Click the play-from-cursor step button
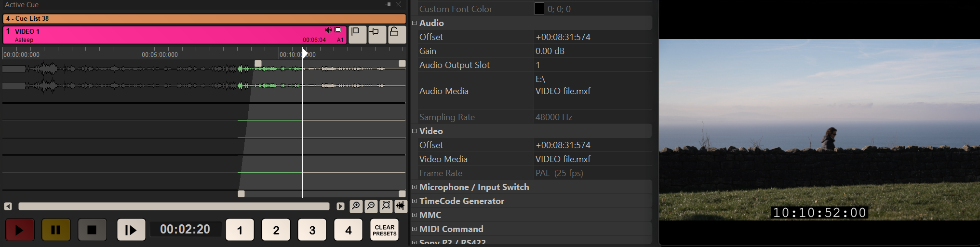The height and width of the screenshot is (247, 980). pos(131,230)
